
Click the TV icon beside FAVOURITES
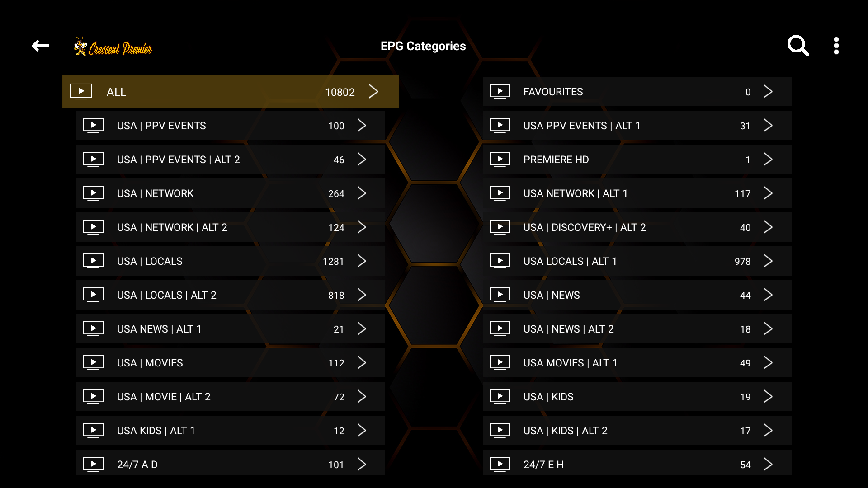click(500, 91)
